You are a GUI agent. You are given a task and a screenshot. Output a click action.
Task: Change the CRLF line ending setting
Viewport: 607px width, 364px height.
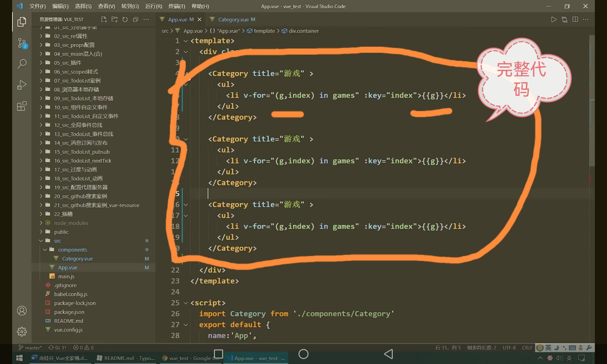point(527,348)
